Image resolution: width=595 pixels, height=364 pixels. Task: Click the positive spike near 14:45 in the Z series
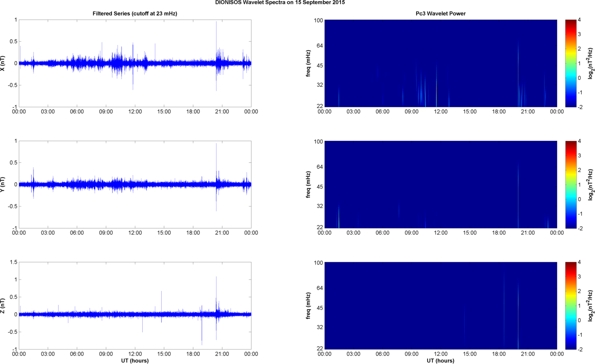161,306
